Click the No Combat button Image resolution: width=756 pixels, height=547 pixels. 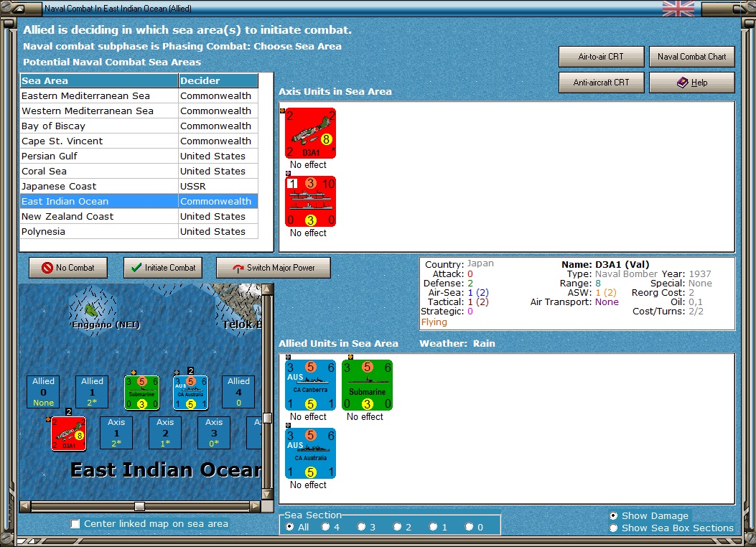click(x=68, y=268)
